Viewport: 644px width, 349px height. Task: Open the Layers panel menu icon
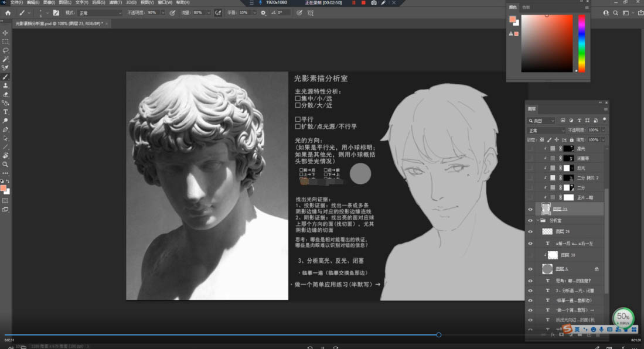click(x=605, y=109)
